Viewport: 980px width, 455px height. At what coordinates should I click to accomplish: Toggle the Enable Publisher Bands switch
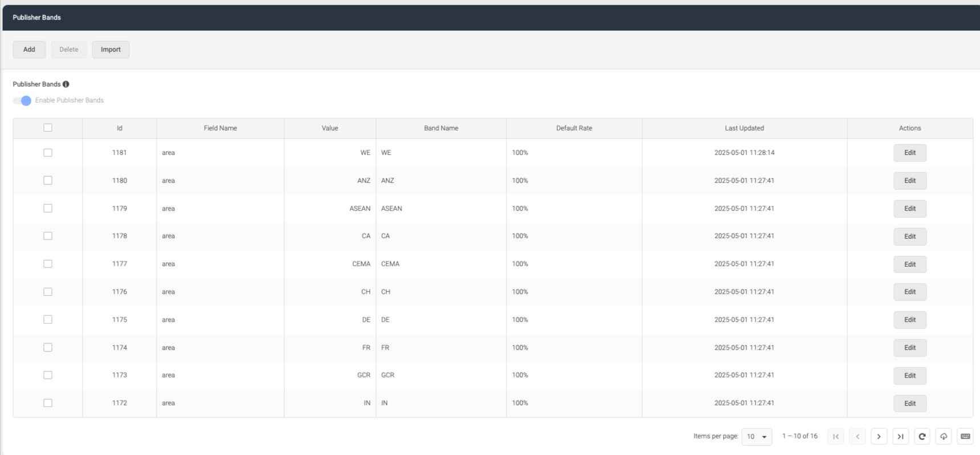[22, 100]
